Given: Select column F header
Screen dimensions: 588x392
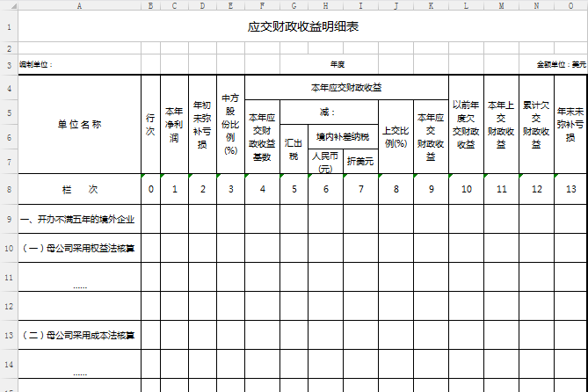Looking at the screenshot, I should click(262, 5).
